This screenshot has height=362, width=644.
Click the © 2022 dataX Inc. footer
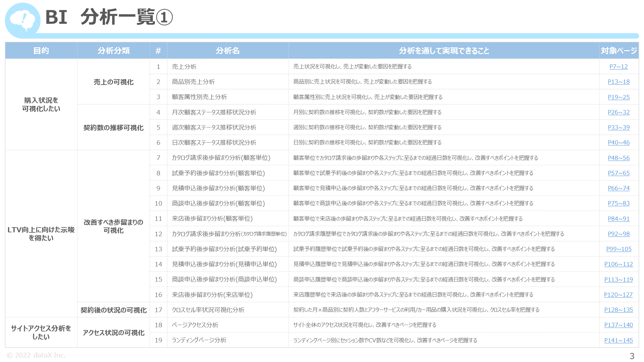(36, 355)
